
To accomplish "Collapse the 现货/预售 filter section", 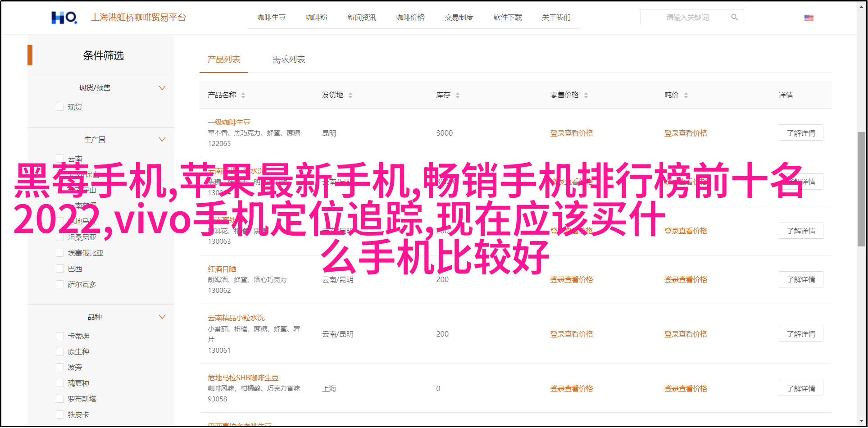I will [x=162, y=88].
